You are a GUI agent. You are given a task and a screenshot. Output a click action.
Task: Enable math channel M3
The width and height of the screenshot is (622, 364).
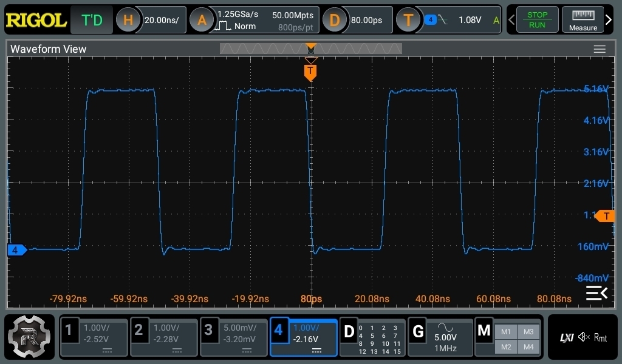pyautogui.click(x=528, y=332)
